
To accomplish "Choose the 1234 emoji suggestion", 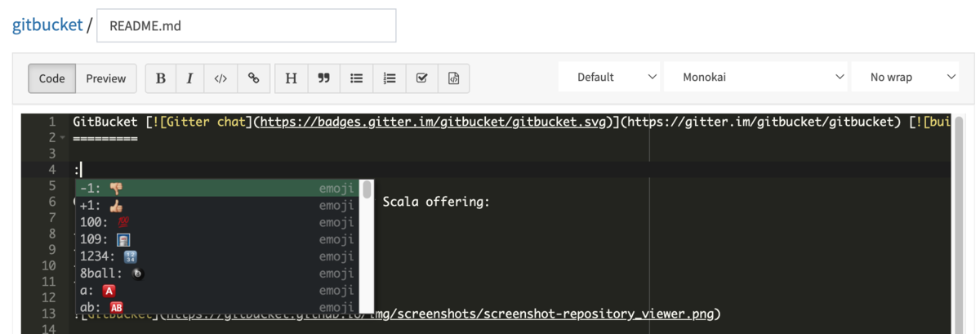I will (217, 256).
